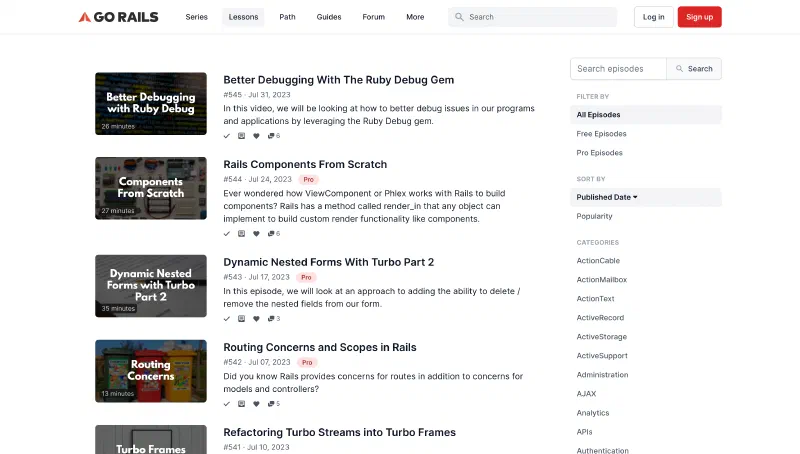This screenshot has height=454, width=800.
Task: Click comments icon under Dynamic Nested Forms episode
Action: tap(273, 319)
